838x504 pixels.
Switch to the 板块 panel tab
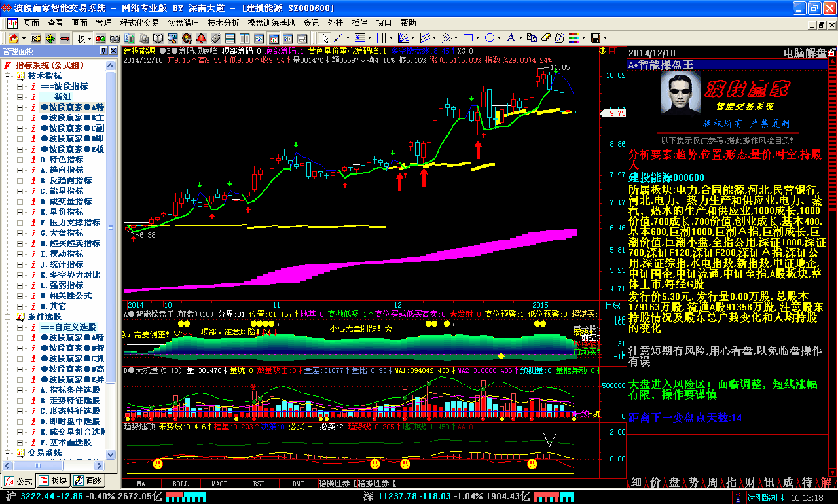[52, 481]
